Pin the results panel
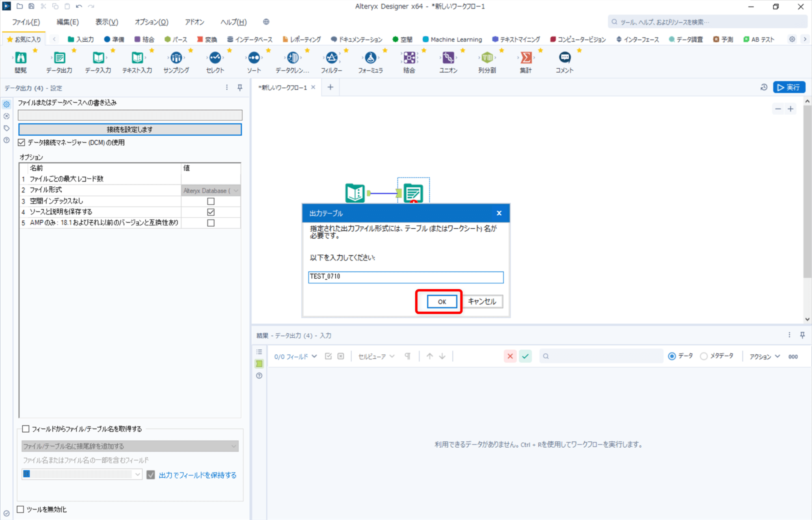The image size is (812, 520). [x=802, y=335]
